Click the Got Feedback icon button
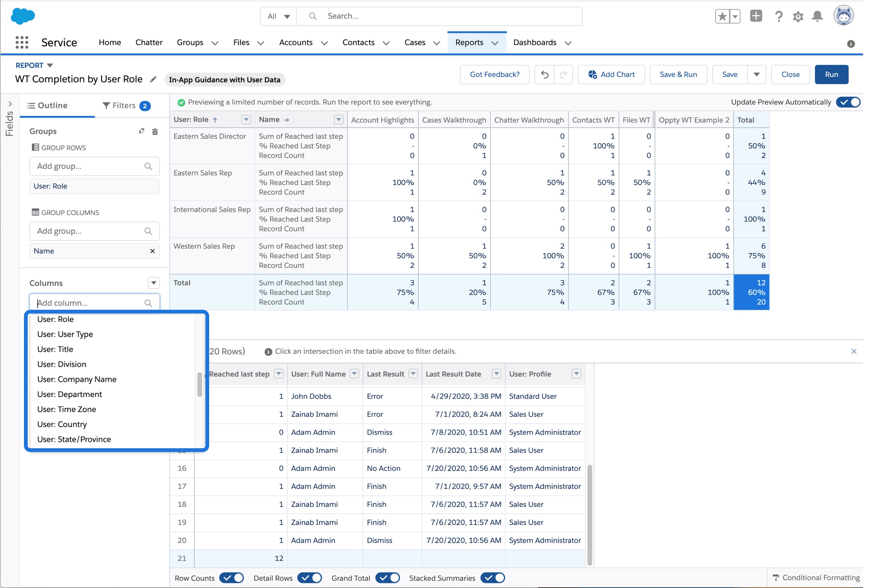 tap(494, 73)
